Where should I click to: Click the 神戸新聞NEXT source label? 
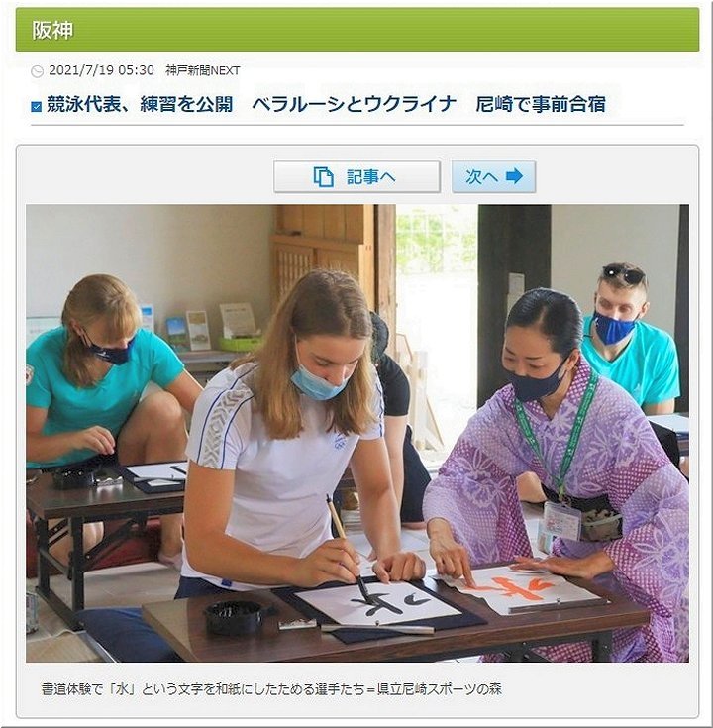point(203,71)
